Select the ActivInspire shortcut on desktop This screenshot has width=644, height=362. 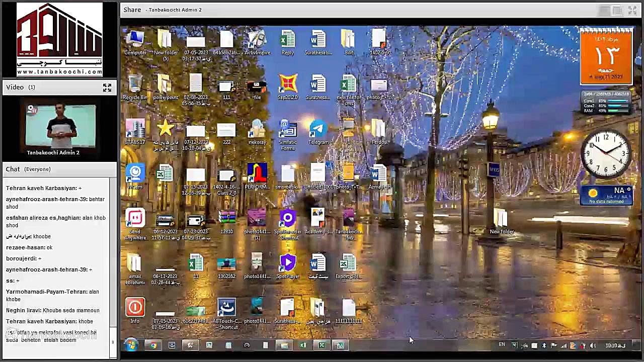coord(257,43)
